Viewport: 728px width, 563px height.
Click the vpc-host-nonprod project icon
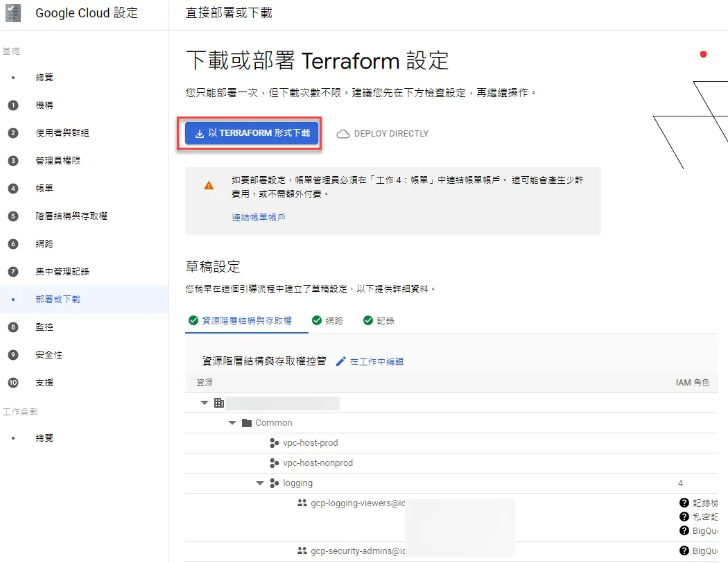click(275, 463)
